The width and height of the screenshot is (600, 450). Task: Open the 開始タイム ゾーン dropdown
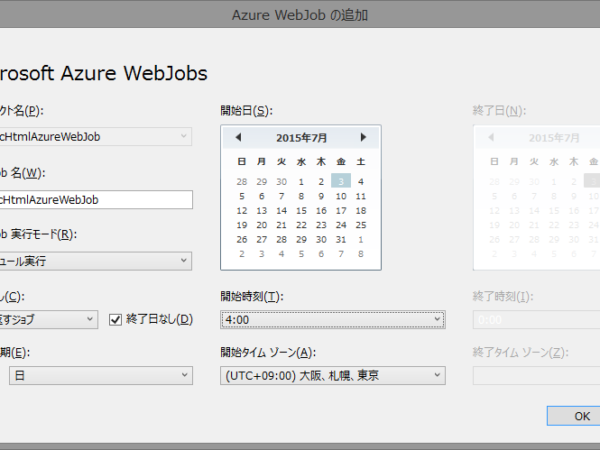[333, 375]
